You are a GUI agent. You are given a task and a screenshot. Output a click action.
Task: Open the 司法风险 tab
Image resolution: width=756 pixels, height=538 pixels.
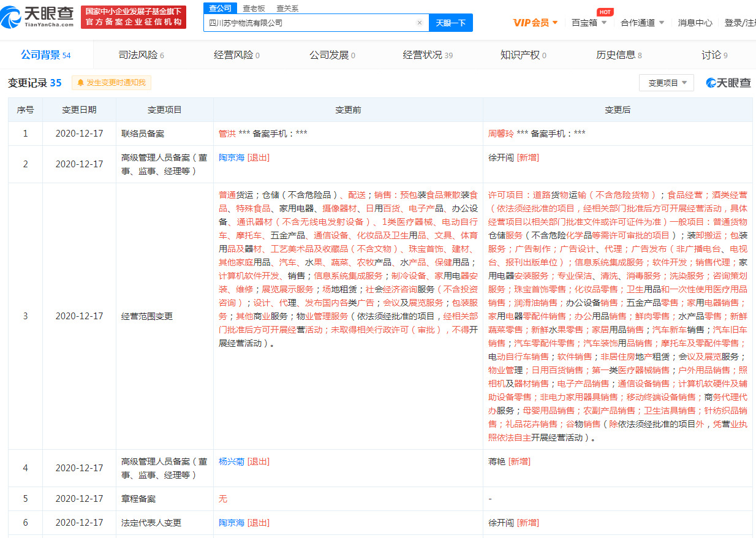[141, 55]
